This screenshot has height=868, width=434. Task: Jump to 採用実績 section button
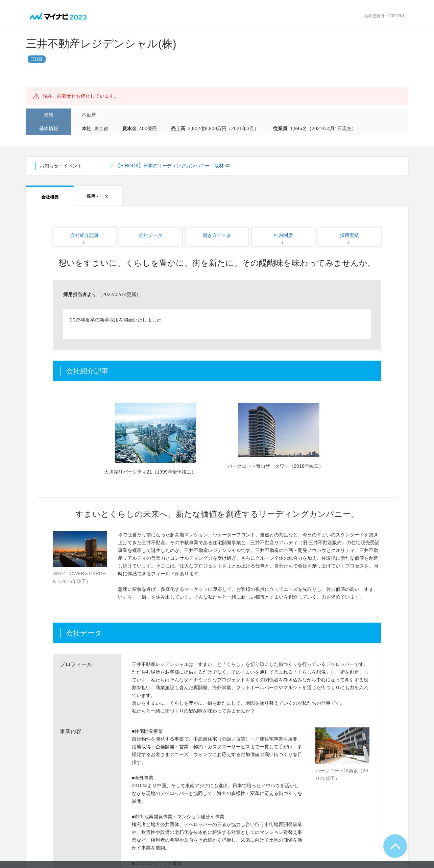[349, 237]
